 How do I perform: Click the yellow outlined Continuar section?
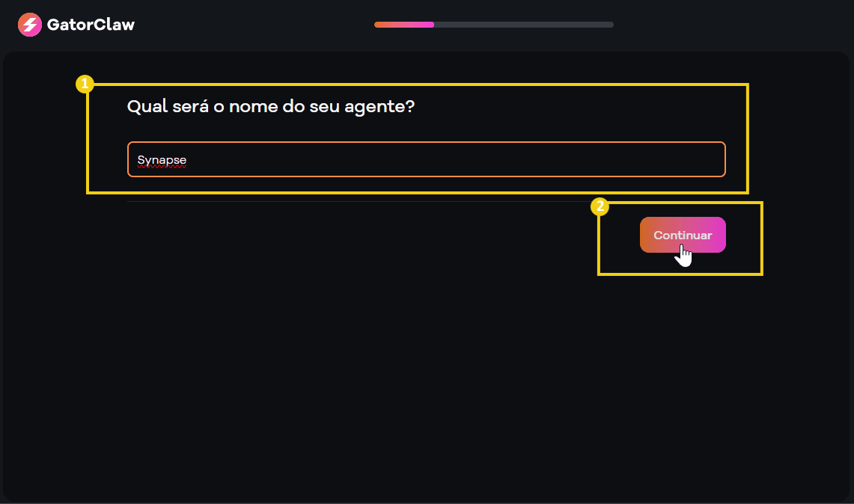point(680,239)
